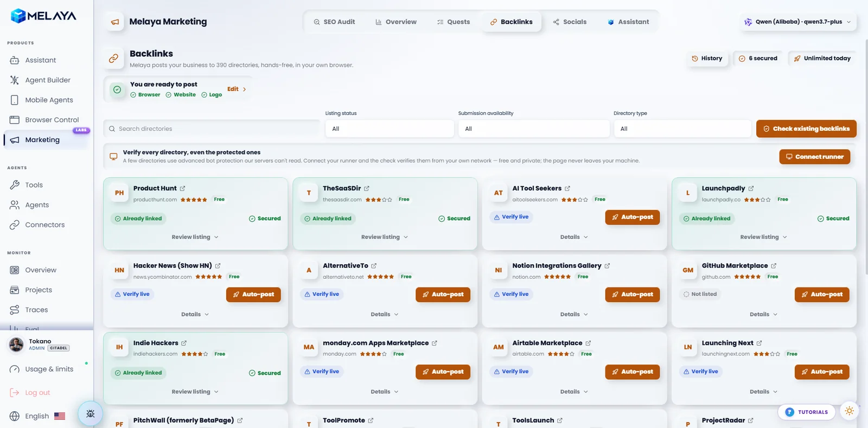This screenshot has height=428, width=868.
Task: Open History button
Action: (707, 59)
